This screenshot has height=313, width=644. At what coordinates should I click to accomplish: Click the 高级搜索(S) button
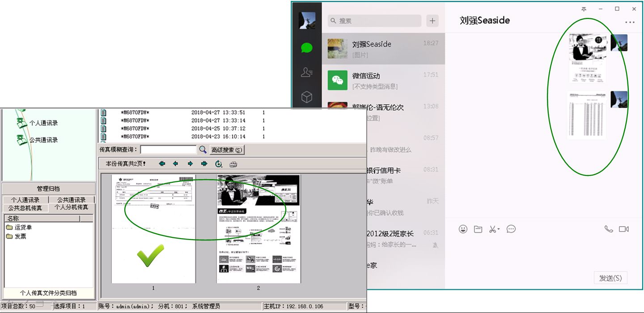coord(227,150)
